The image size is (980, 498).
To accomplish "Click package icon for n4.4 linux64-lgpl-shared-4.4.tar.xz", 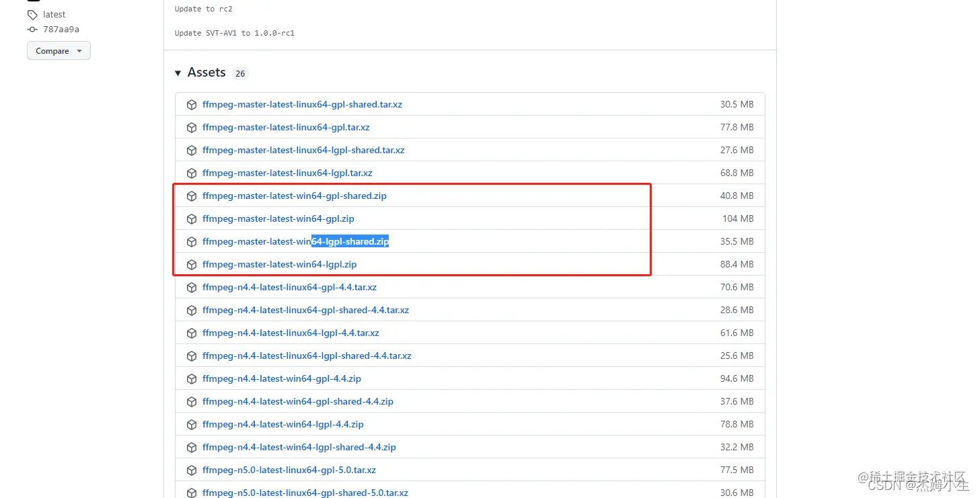I will click(192, 356).
